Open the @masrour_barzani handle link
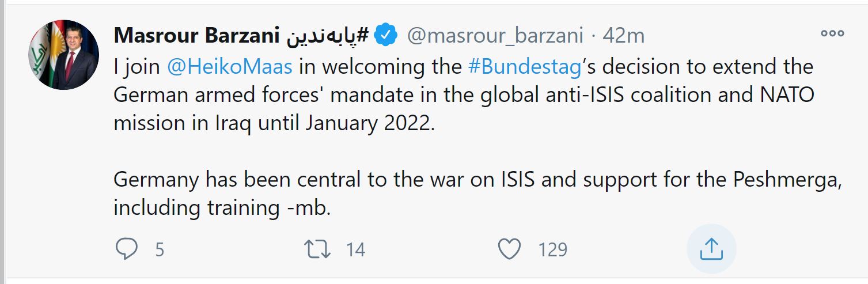 495,36
